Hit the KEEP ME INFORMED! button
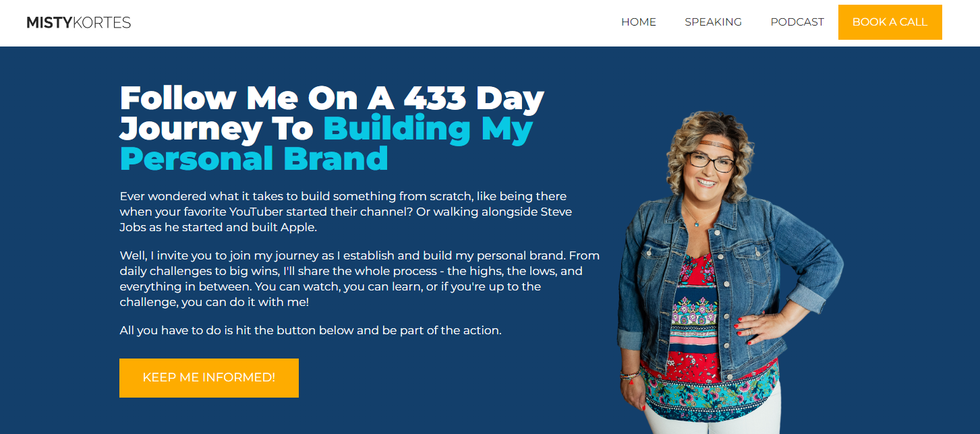980x434 pixels. point(209,377)
